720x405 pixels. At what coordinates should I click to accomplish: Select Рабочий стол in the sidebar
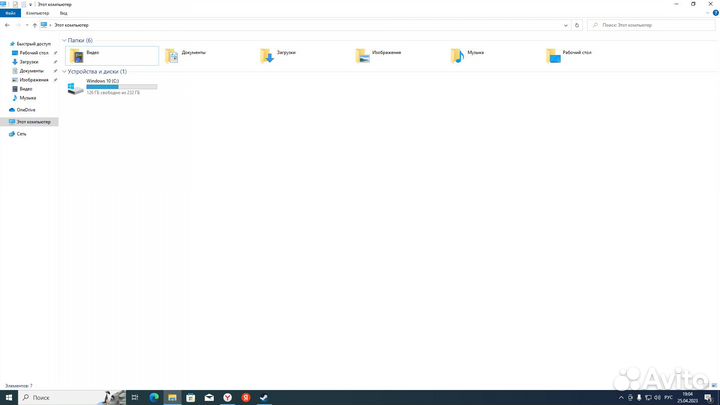pos(31,53)
